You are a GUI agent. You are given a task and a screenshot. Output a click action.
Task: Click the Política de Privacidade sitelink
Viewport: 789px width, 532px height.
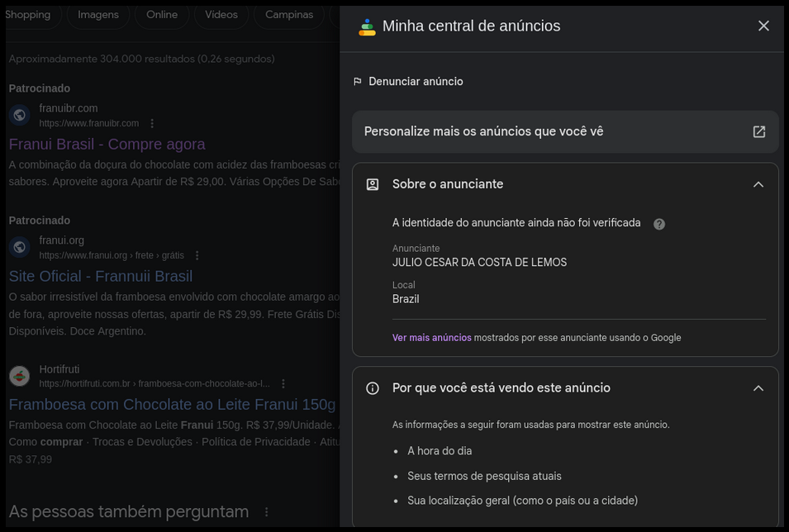pyautogui.click(x=256, y=442)
